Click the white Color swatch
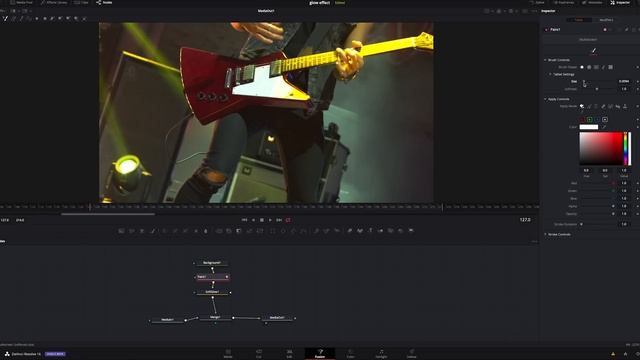640x360 pixels. 589,127
